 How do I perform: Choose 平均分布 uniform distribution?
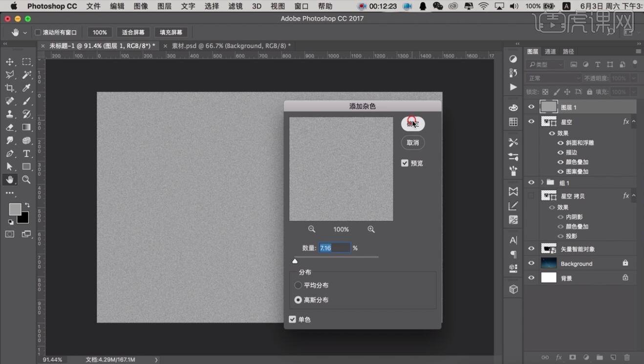pyautogui.click(x=298, y=285)
